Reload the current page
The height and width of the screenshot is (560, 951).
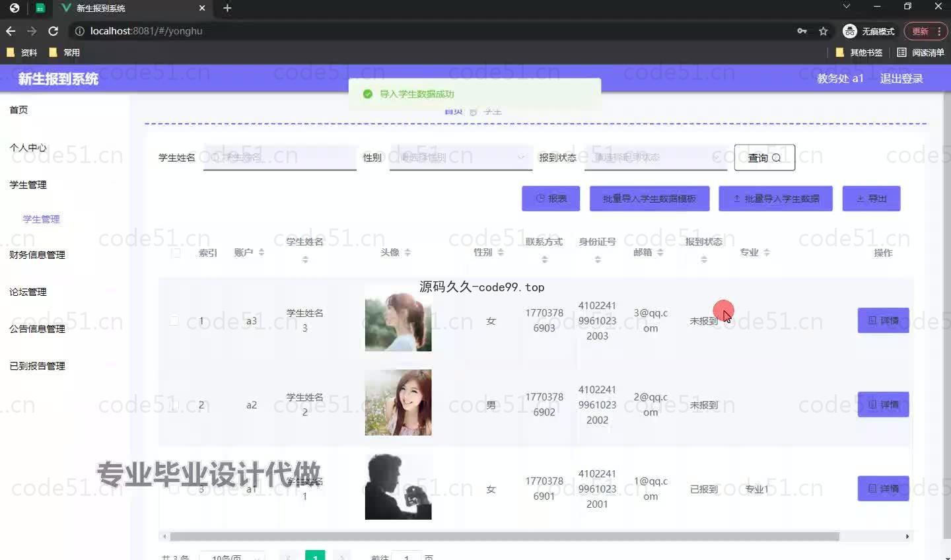(x=53, y=31)
